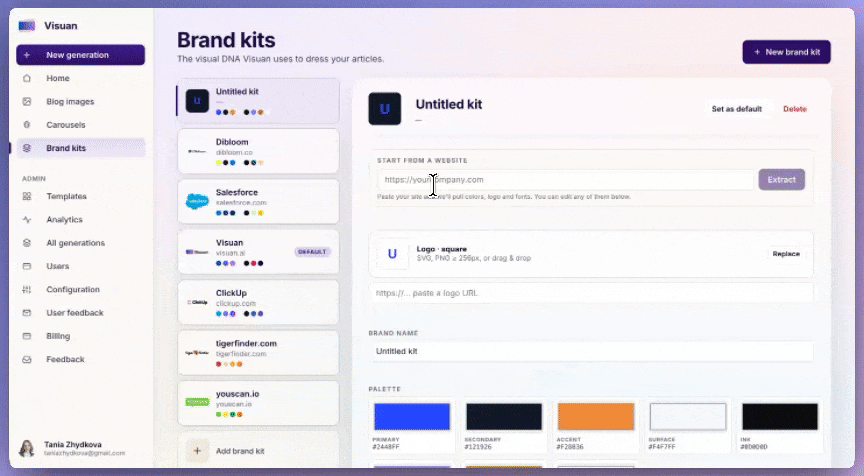Click the Replace logo button
The width and height of the screenshot is (864, 476).
[786, 254]
